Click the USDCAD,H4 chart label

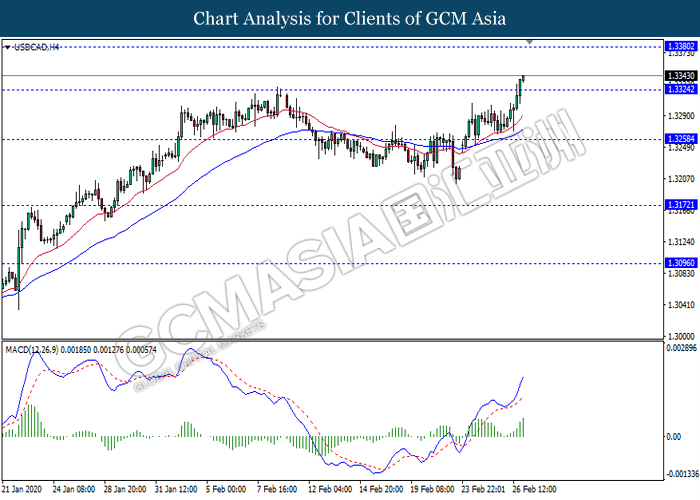36,47
